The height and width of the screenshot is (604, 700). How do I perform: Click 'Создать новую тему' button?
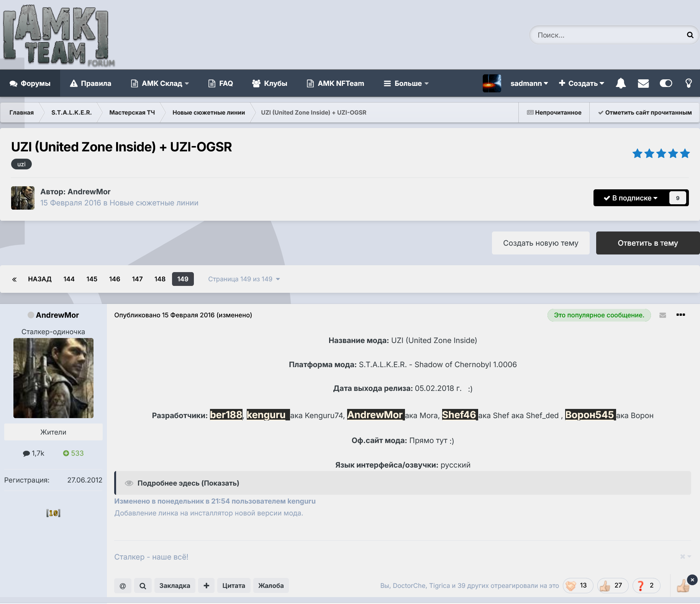pyautogui.click(x=540, y=243)
